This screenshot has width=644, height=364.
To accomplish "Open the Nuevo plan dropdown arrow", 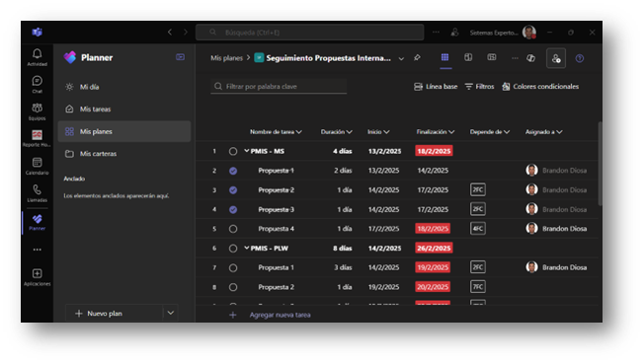I will point(171,313).
